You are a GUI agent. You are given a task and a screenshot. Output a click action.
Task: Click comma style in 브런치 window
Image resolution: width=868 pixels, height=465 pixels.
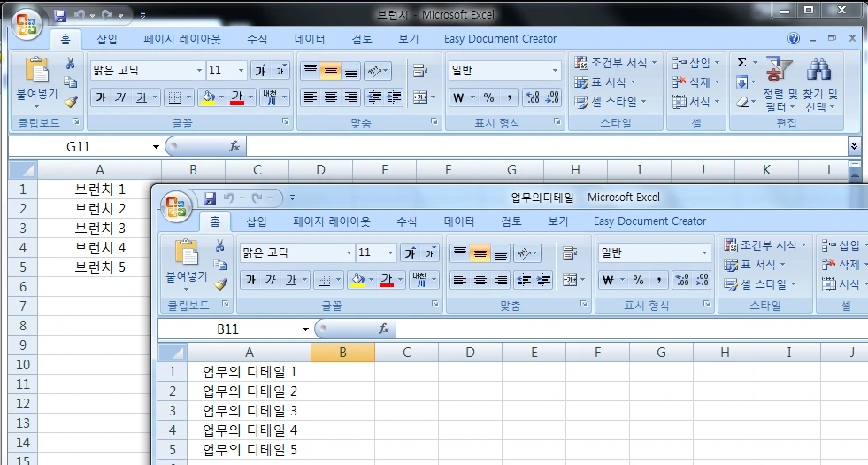508,97
